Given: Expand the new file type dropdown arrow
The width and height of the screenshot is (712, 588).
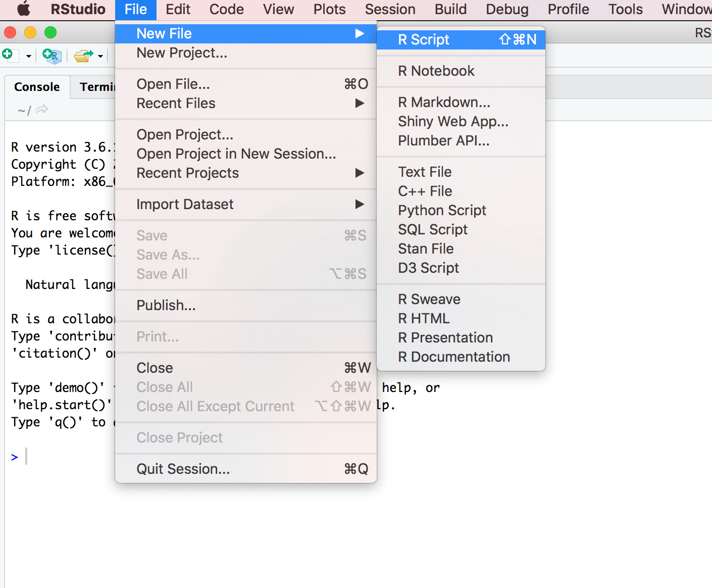Looking at the screenshot, I should point(28,56).
